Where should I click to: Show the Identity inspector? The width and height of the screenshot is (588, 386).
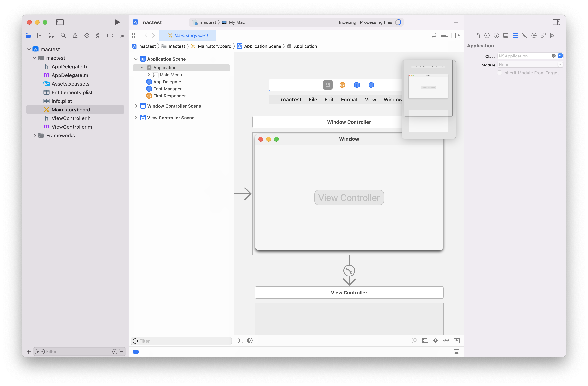506,36
